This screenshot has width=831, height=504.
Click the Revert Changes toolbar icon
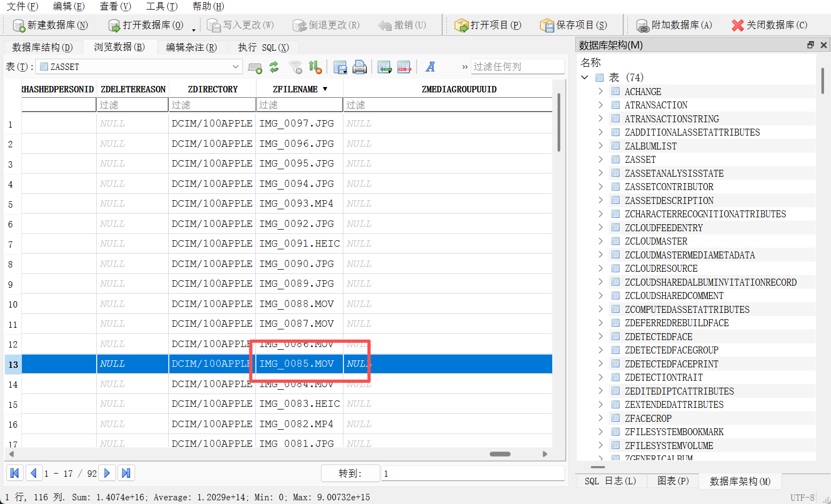(x=300, y=26)
